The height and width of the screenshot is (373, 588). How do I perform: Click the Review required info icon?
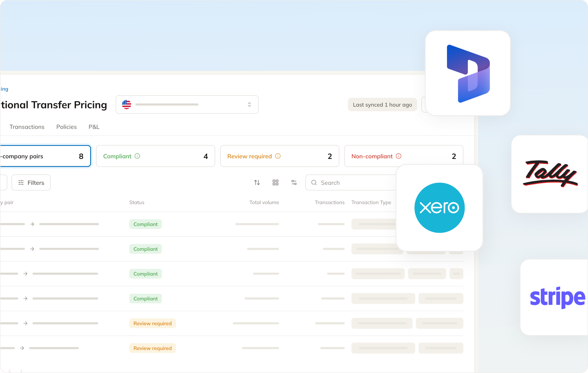click(278, 156)
